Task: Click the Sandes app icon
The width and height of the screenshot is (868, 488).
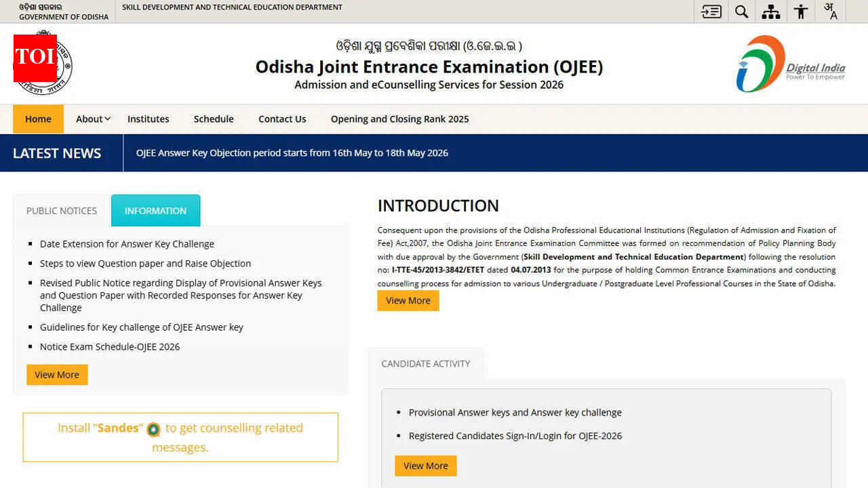Action: pyautogui.click(x=154, y=429)
